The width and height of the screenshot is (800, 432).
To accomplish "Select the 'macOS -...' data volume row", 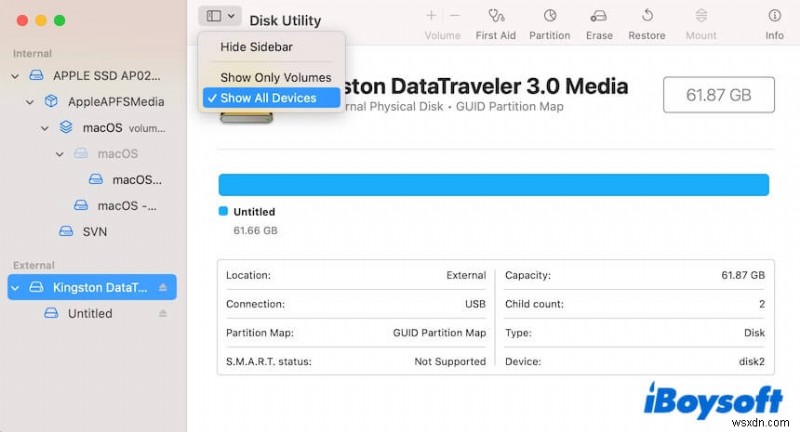I will [x=92, y=206].
